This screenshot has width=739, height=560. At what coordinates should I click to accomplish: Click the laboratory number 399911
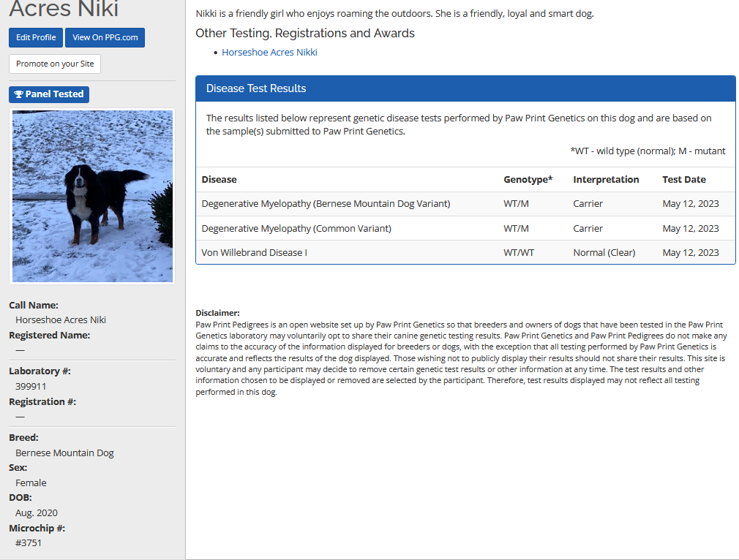(31, 386)
